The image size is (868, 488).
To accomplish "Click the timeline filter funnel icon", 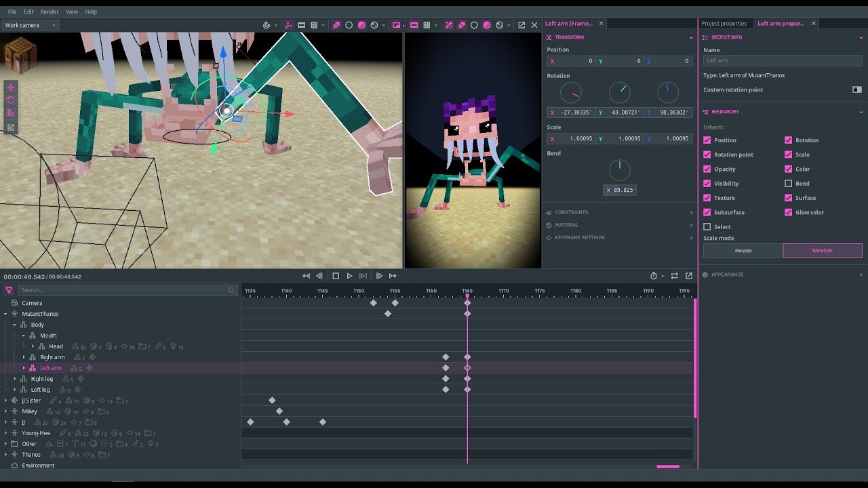I will tap(9, 290).
